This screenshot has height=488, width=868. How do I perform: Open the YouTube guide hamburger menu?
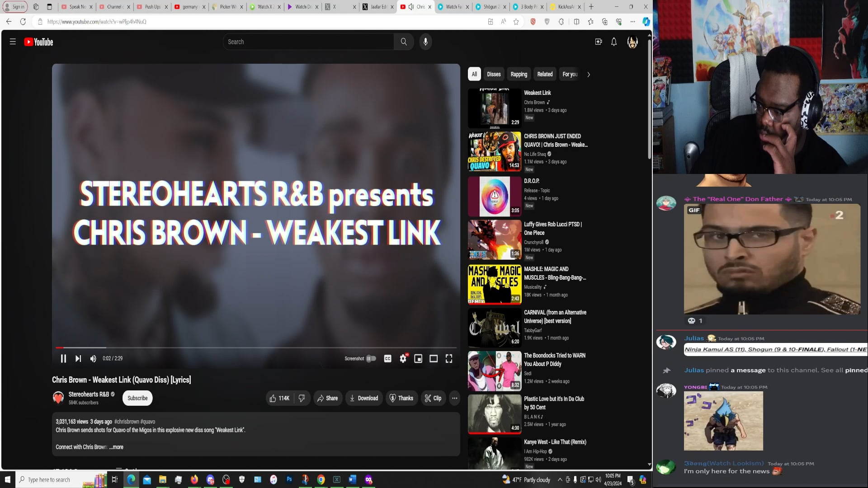click(x=13, y=42)
